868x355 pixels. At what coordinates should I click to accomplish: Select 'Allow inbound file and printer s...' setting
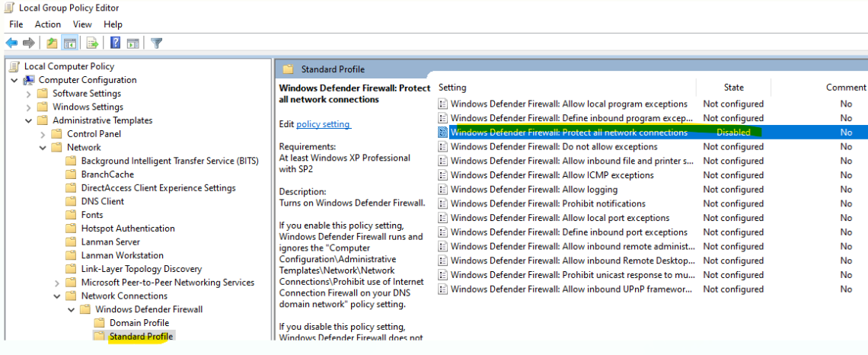coord(572,162)
